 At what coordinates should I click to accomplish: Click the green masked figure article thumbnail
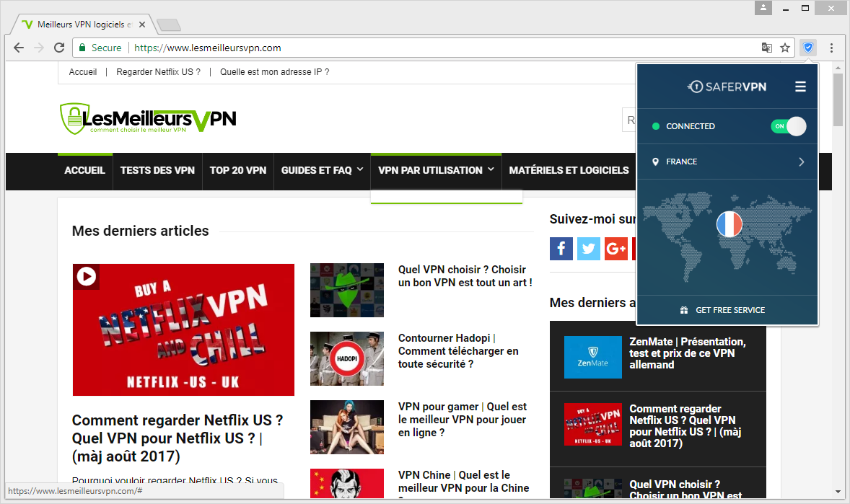point(347,290)
